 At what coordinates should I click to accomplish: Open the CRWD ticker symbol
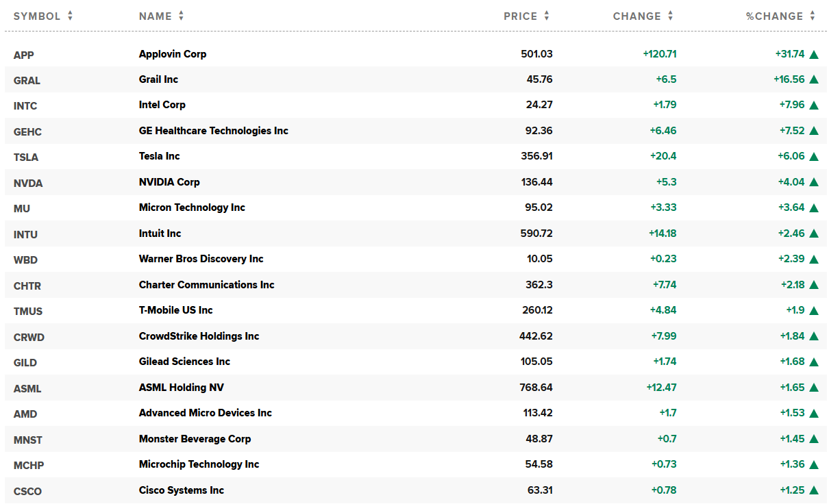[29, 337]
